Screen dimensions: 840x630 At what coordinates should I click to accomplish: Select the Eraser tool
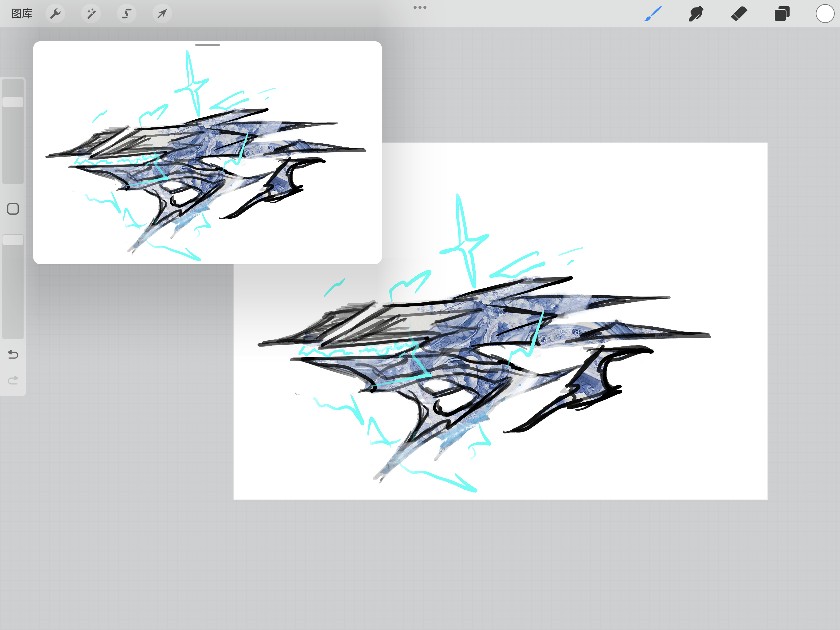739,14
